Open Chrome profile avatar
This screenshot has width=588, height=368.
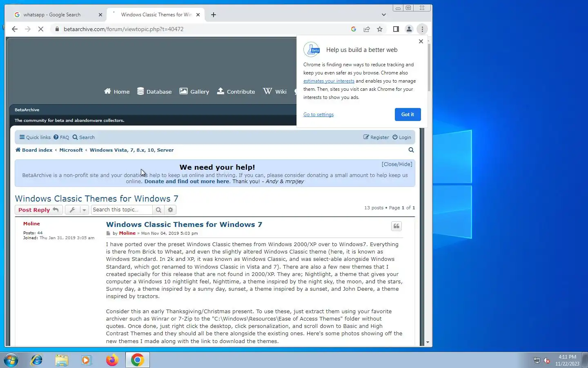[x=409, y=29]
